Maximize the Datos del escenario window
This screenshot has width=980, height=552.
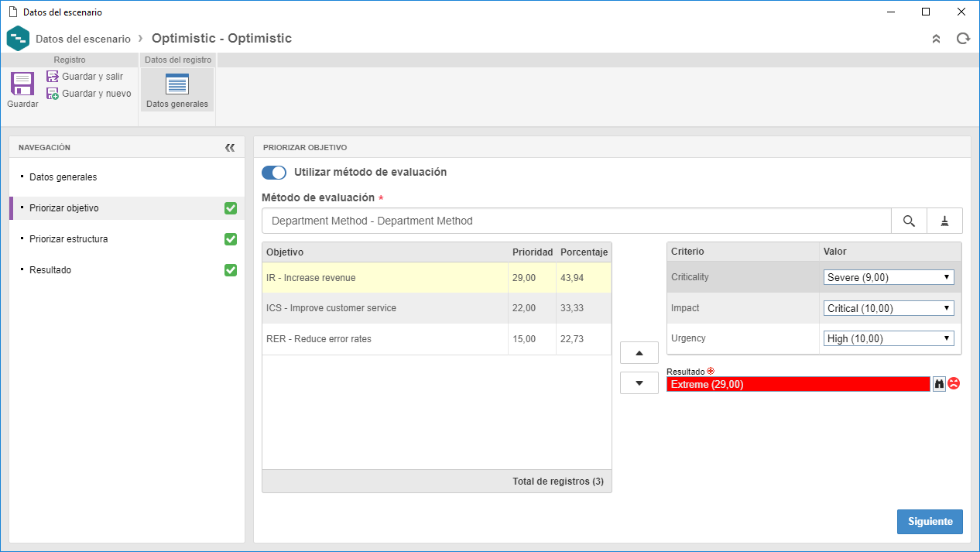pos(926,12)
